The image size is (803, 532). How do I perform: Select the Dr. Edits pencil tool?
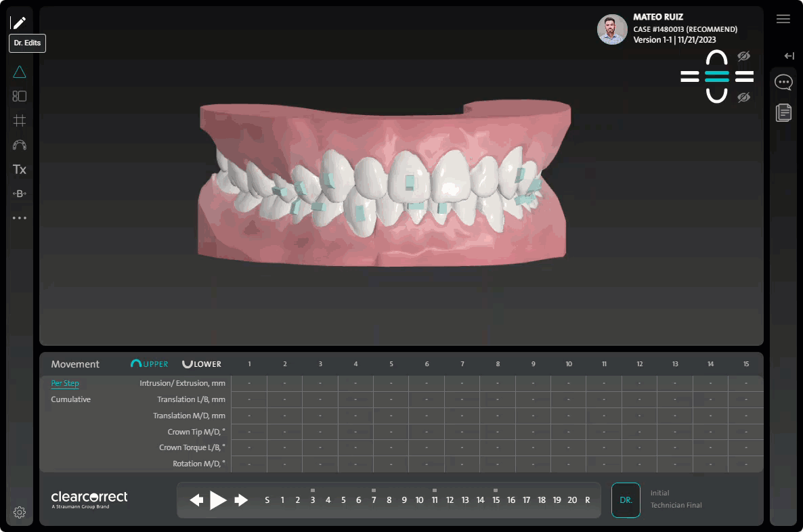pos(19,22)
